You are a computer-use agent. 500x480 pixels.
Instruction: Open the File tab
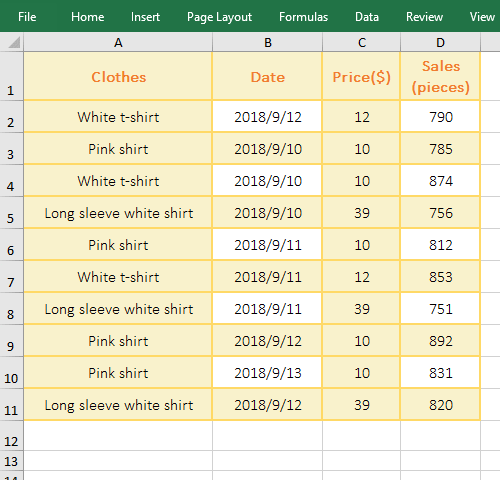[x=27, y=17]
